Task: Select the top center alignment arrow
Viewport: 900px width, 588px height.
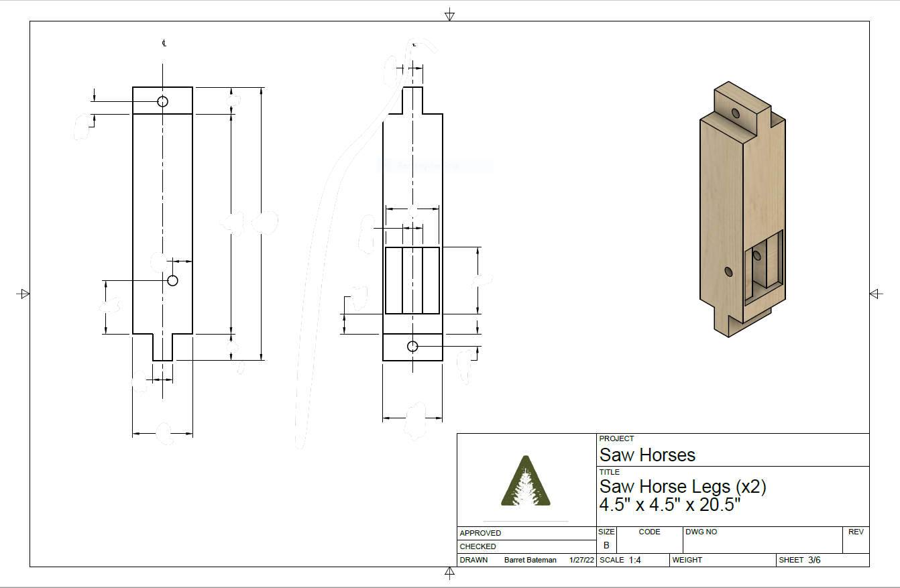Action: point(449,11)
